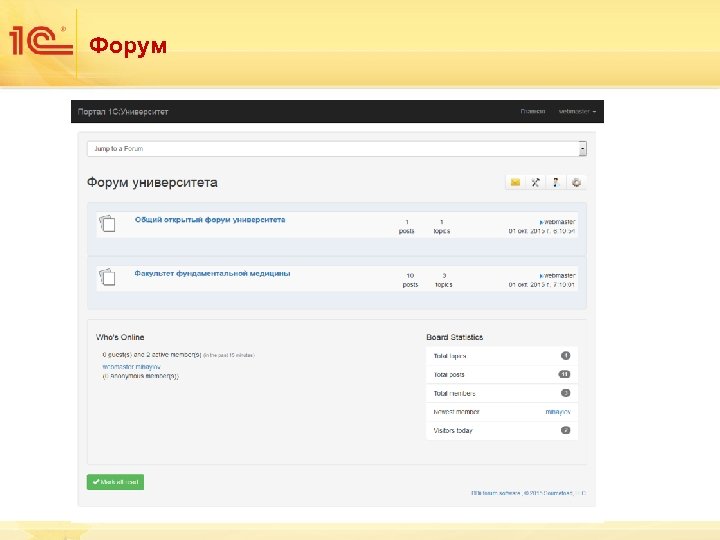Click the 1 posts count in the Общий открытый форум row
720x540 pixels.
tap(406, 226)
